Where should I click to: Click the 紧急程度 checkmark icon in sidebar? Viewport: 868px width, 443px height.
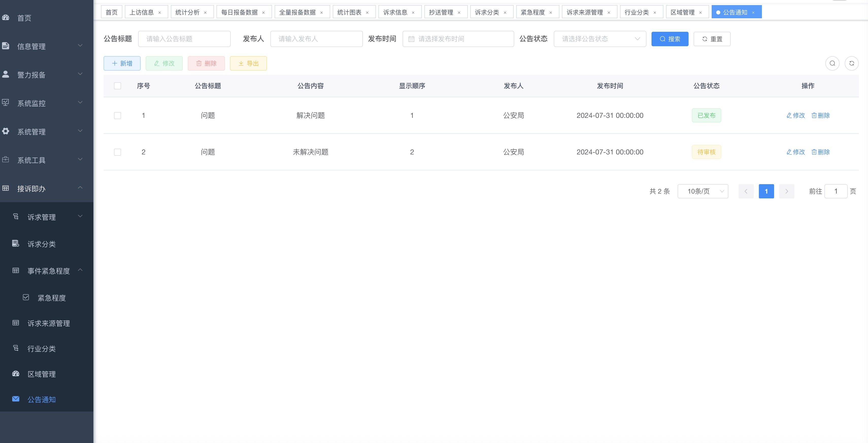[x=26, y=297]
